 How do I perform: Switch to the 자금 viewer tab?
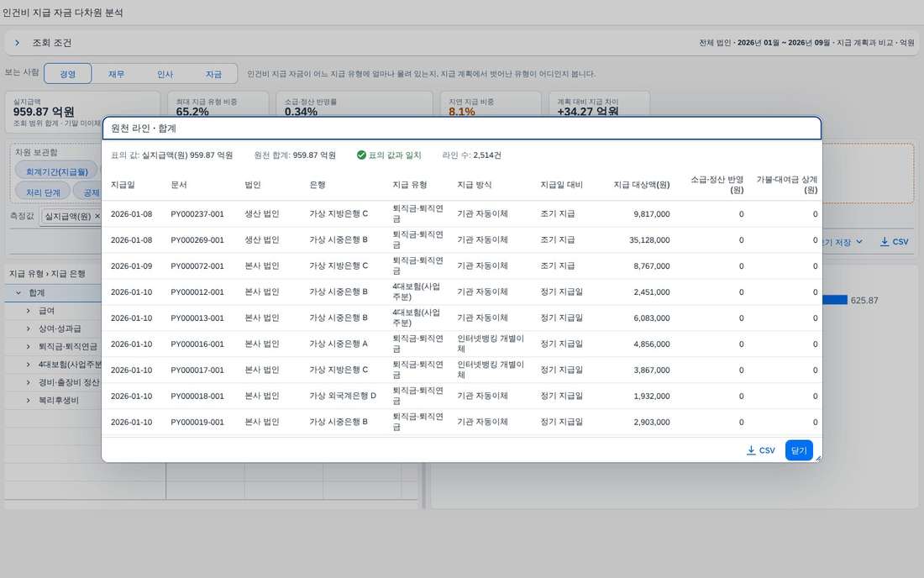coord(213,74)
